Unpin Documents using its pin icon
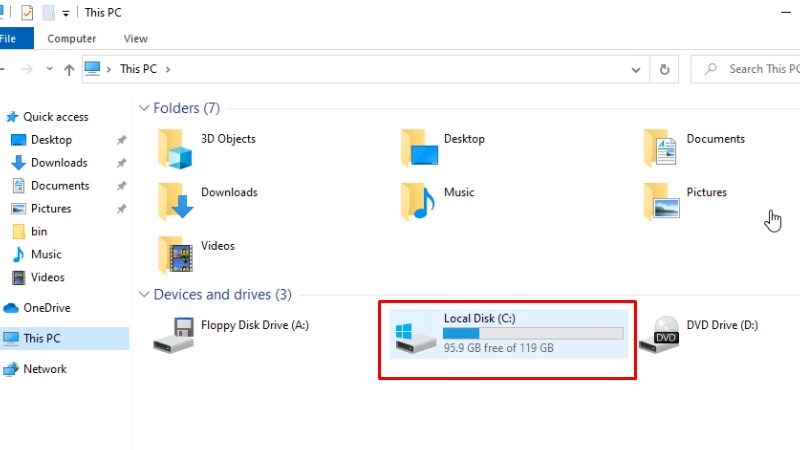 point(121,186)
